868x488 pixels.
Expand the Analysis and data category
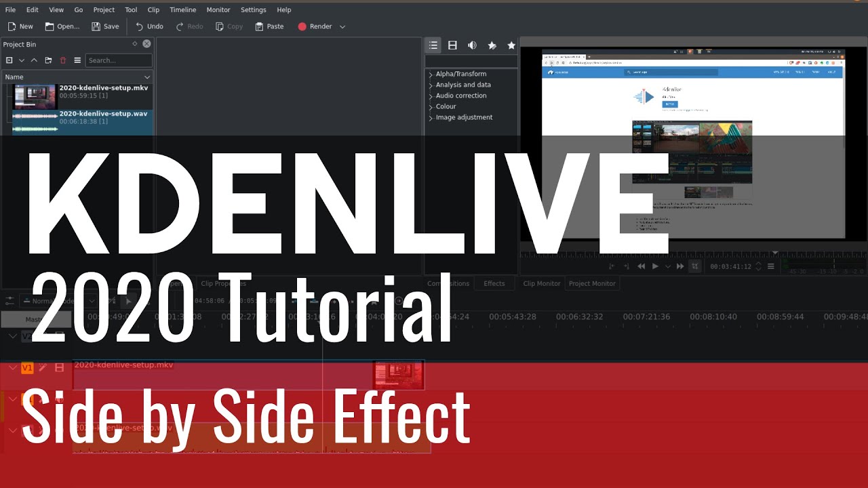[431, 85]
